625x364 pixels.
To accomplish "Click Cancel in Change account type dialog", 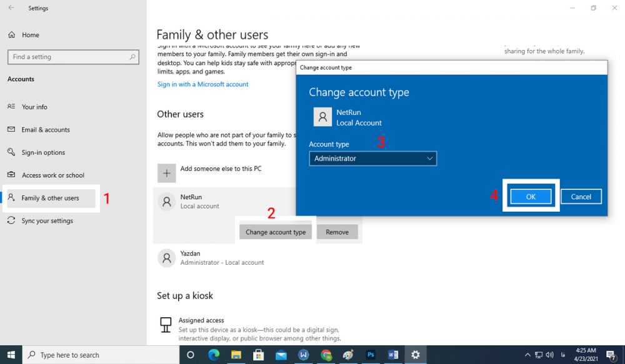I will pyautogui.click(x=581, y=197).
